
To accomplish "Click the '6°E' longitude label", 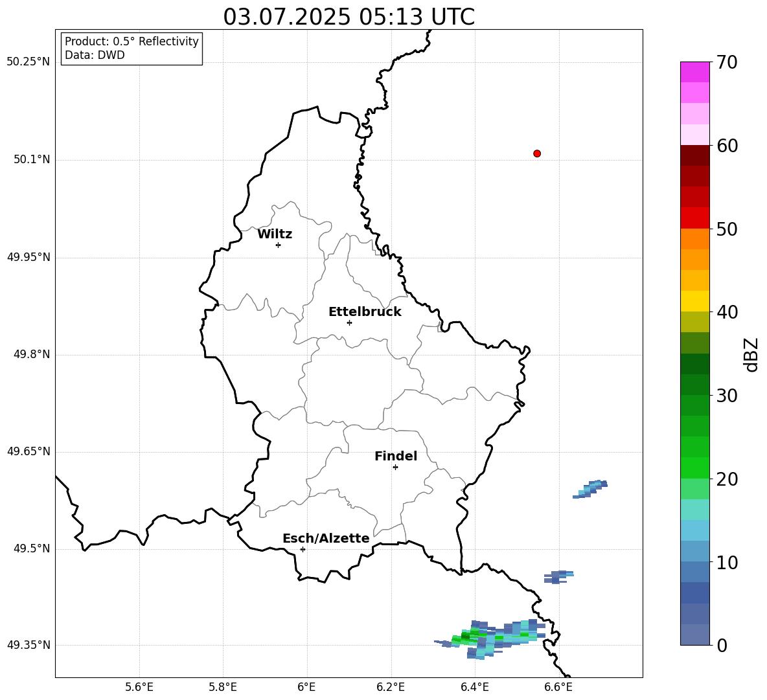I will click(x=306, y=687).
